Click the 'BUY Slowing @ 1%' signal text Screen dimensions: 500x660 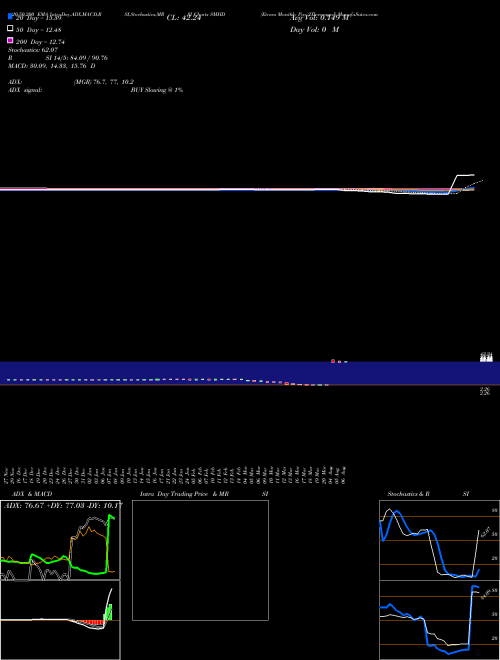click(x=157, y=90)
